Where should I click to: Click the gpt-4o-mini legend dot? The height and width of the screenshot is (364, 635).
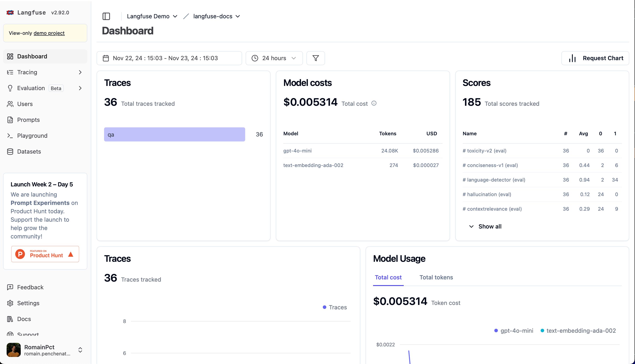tap(496, 331)
